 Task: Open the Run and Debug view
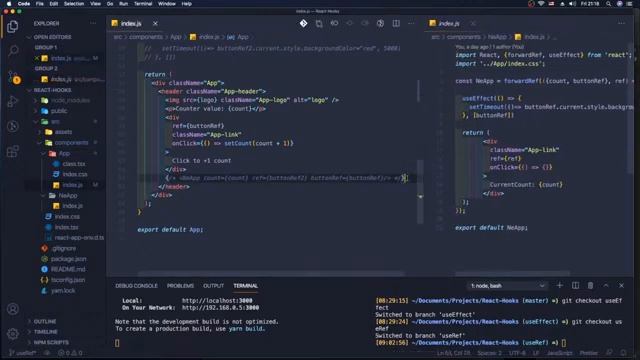pos(13,101)
